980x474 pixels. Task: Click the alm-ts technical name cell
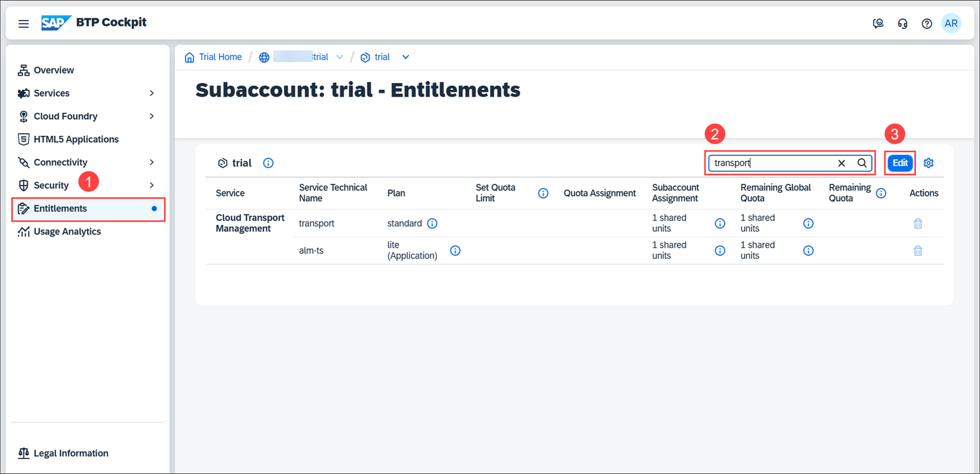pyautogui.click(x=311, y=250)
